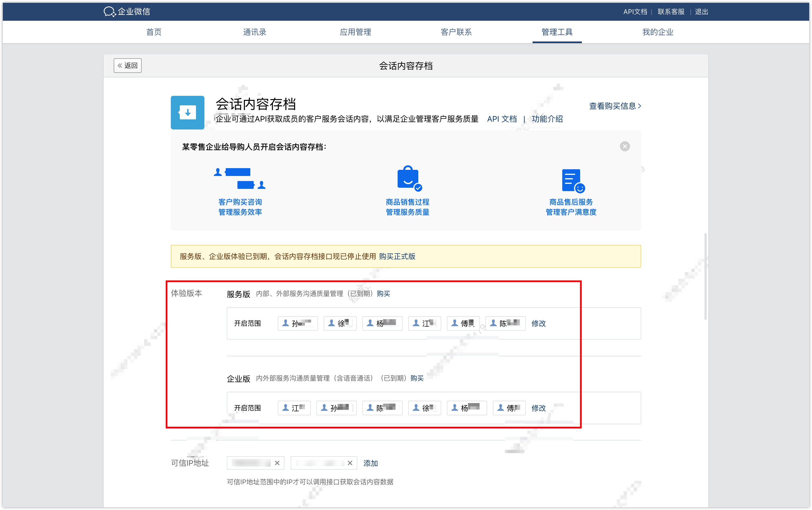This screenshot has height=510, width=812.
Task: Select member 傅 in 服务版 range
Action: tap(463, 323)
